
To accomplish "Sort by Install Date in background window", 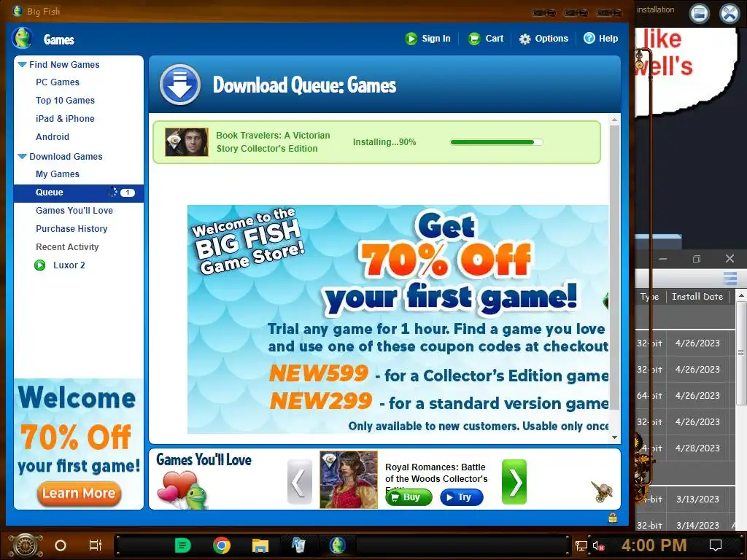I will click(x=697, y=297).
